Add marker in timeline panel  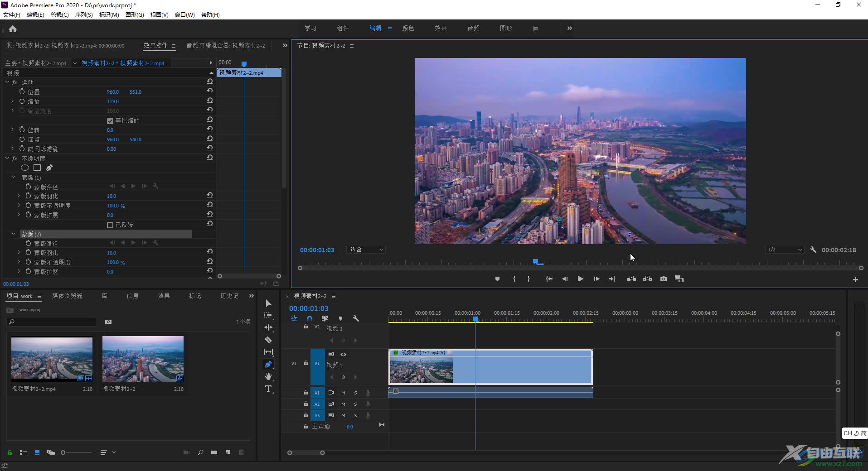pos(340,318)
